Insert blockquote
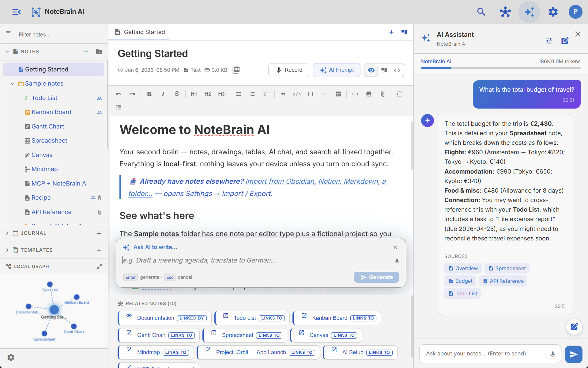 click(283, 94)
